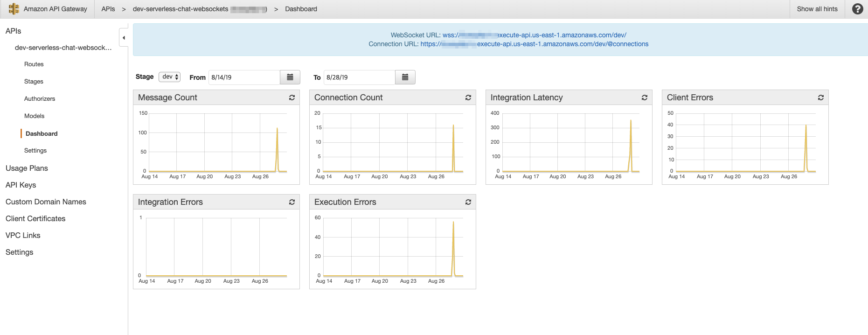
Task: Open Stages in the sidebar
Action: coord(34,82)
